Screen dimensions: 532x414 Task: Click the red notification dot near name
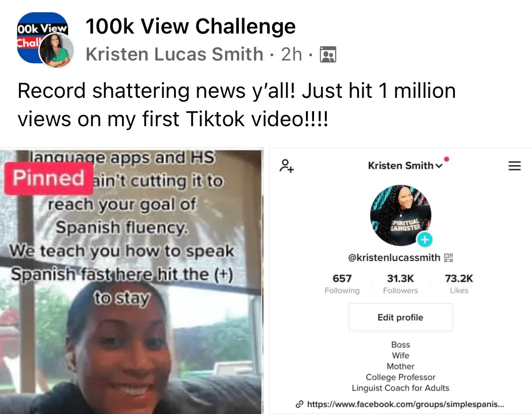[x=446, y=159]
